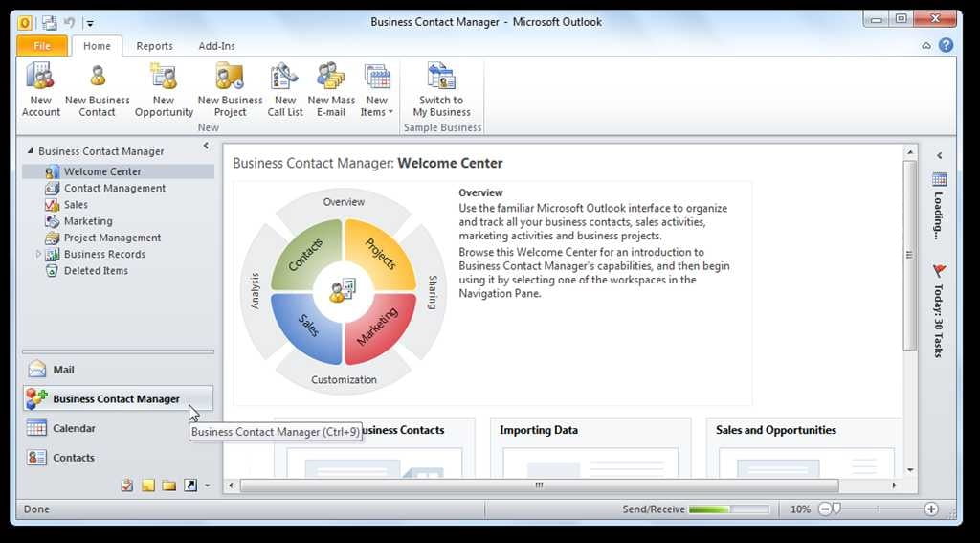Open Customize Quick Access Toolbar dropdown
The height and width of the screenshot is (543, 980).
point(90,24)
